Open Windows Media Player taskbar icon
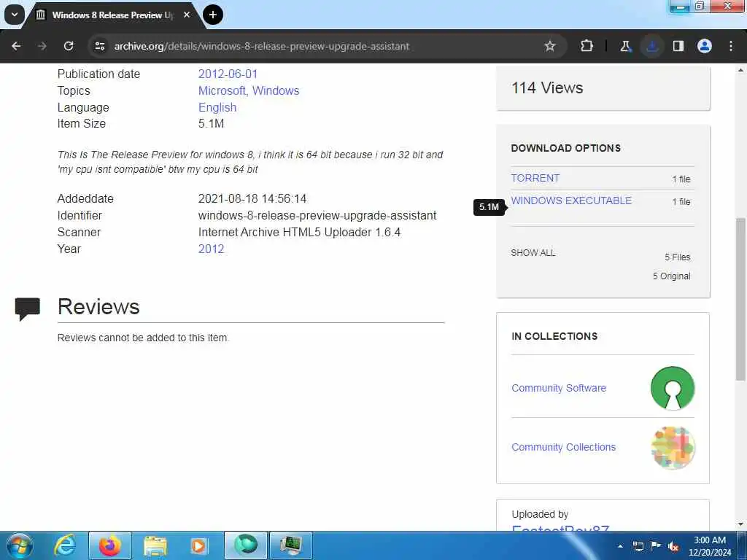This screenshot has height=560, width=747. (198, 545)
